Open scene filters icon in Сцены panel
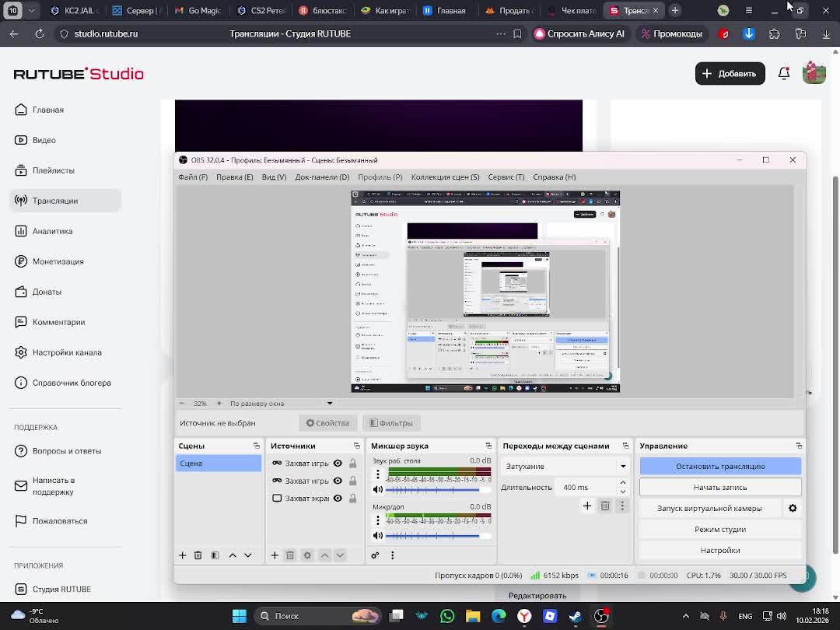840x630 pixels. pos(215,555)
